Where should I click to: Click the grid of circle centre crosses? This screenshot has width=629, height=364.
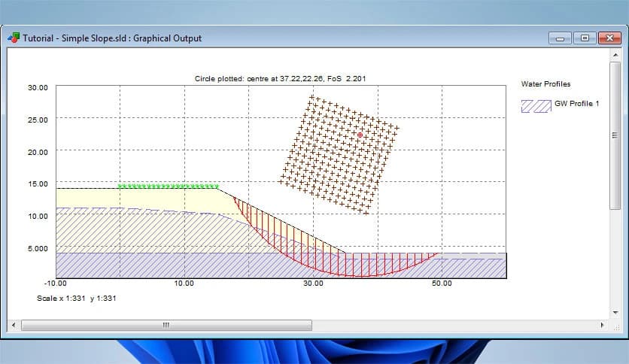339,154
